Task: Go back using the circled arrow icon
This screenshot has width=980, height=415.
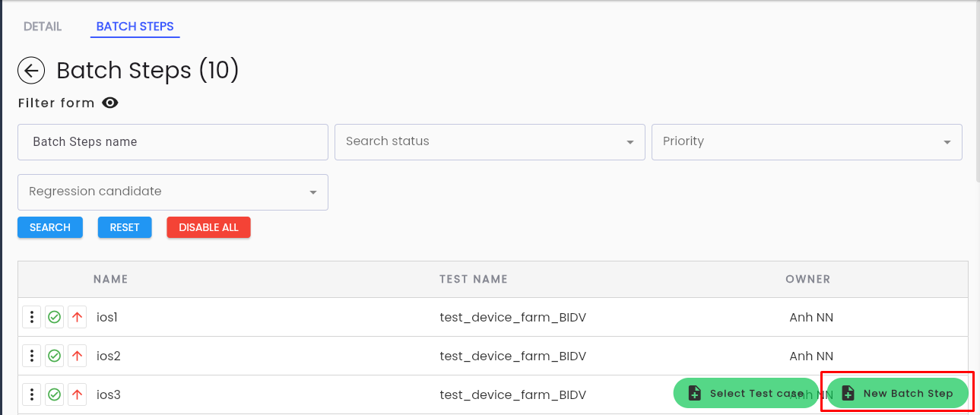Action: coord(31,71)
